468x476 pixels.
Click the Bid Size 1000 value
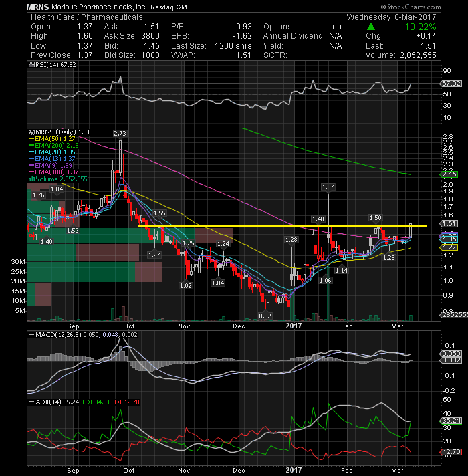[150, 55]
